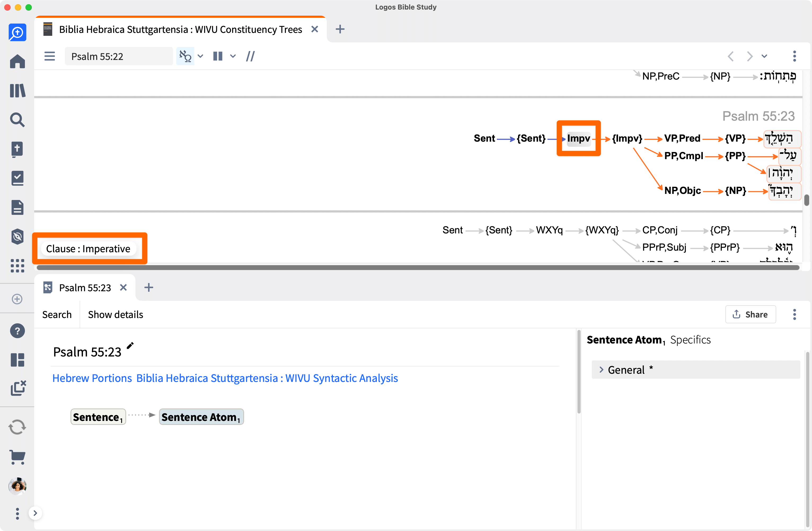Select the Sentence Atom 1 node
812x531 pixels.
point(201,417)
